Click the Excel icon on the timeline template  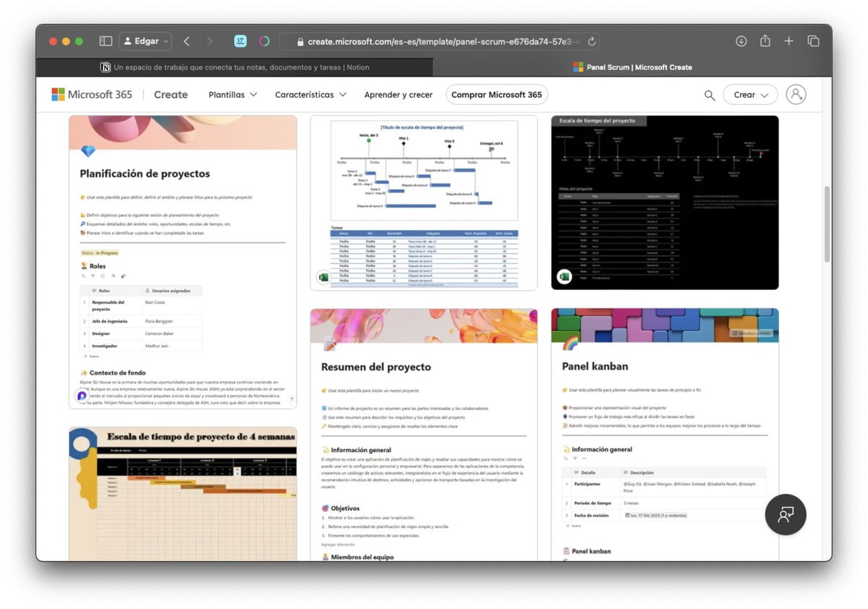(323, 276)
